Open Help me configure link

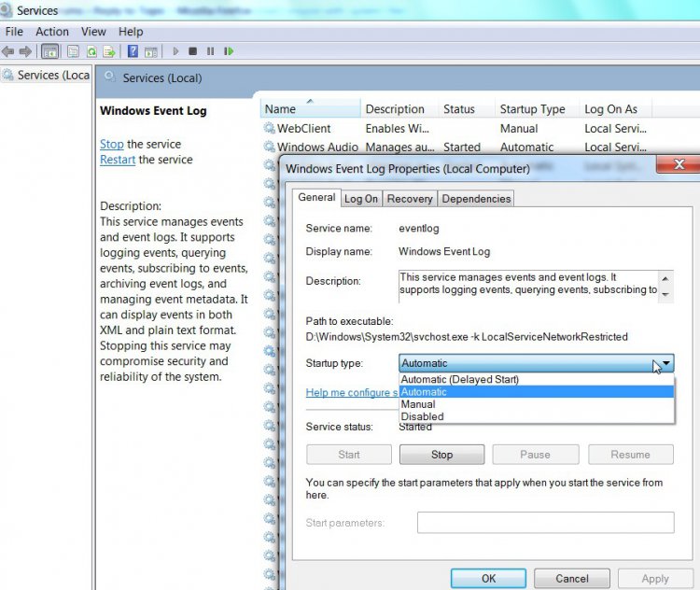click(x=352, y=392)
